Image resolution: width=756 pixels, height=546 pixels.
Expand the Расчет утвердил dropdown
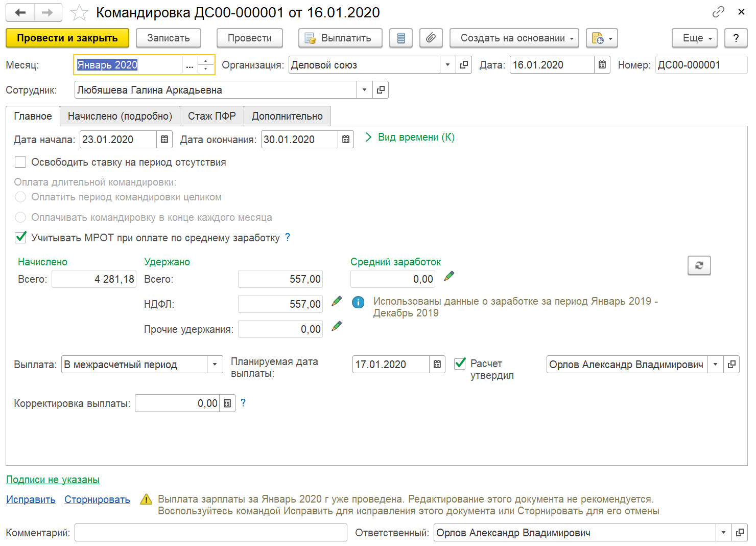tap(715, 365)
